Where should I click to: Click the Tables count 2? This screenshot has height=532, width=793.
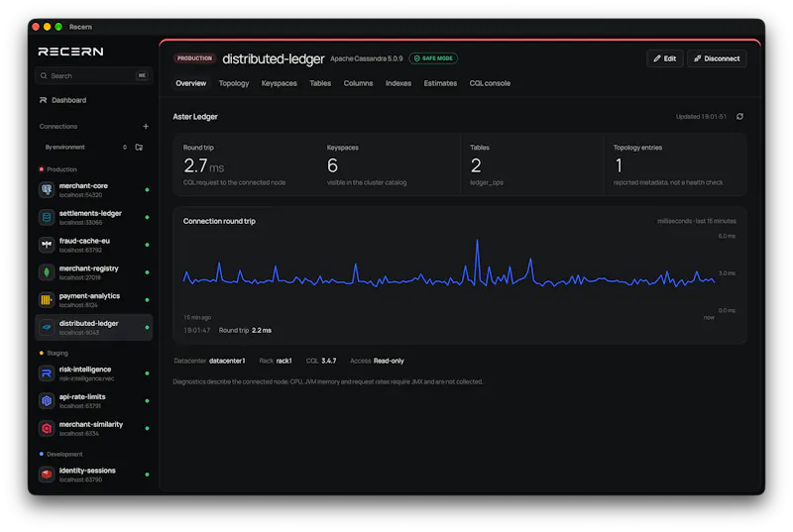coord(476,165)
